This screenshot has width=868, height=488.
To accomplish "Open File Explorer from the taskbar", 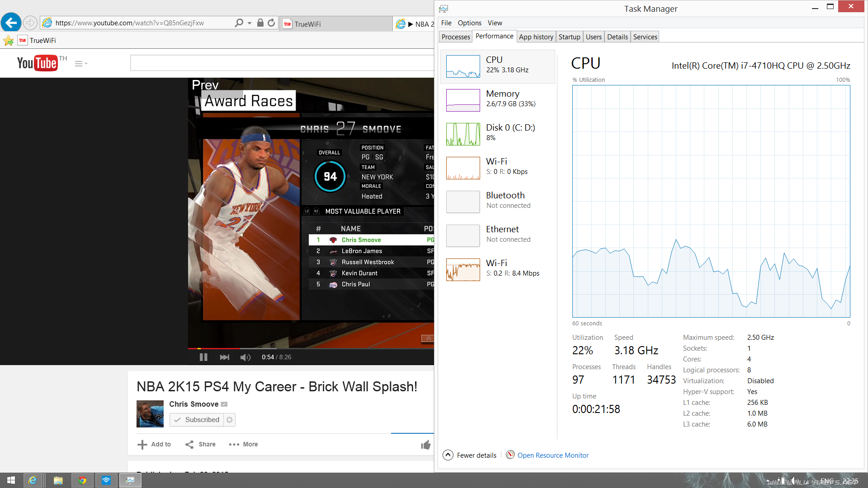I will [58, 480].
